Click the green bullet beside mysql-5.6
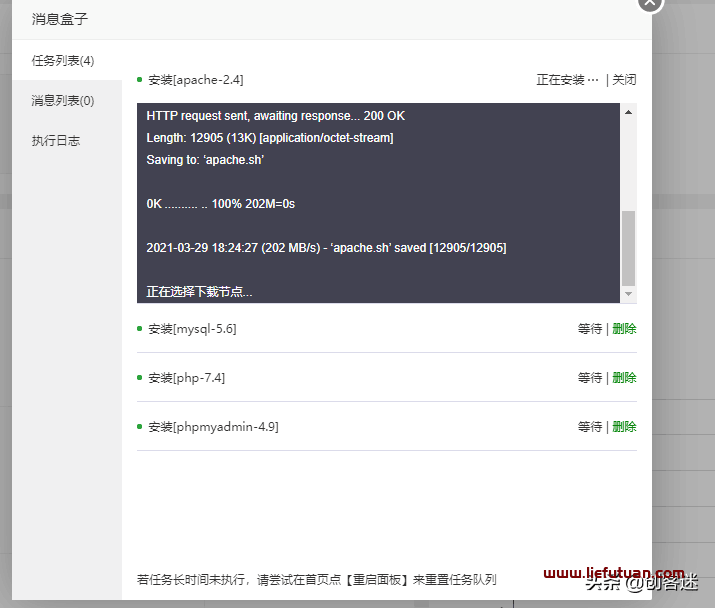This screenshot has height=608, width=715. pos(140,329)
